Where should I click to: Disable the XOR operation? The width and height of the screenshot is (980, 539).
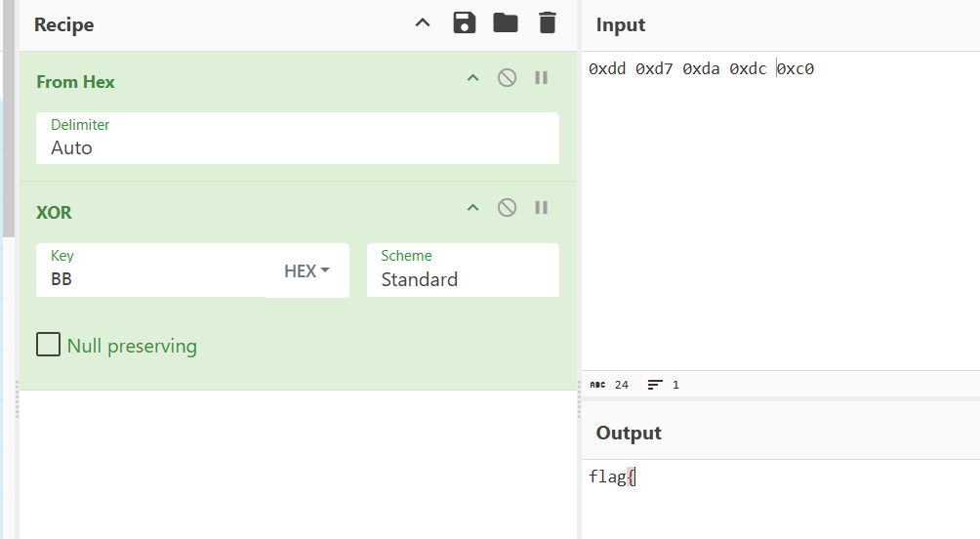click(507, 208)
